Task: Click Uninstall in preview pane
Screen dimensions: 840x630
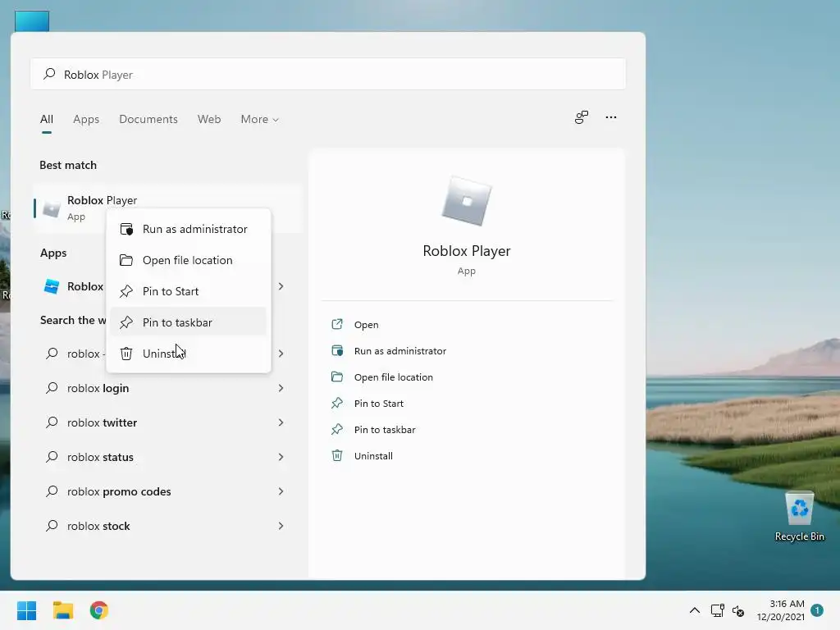Action: 373,456
